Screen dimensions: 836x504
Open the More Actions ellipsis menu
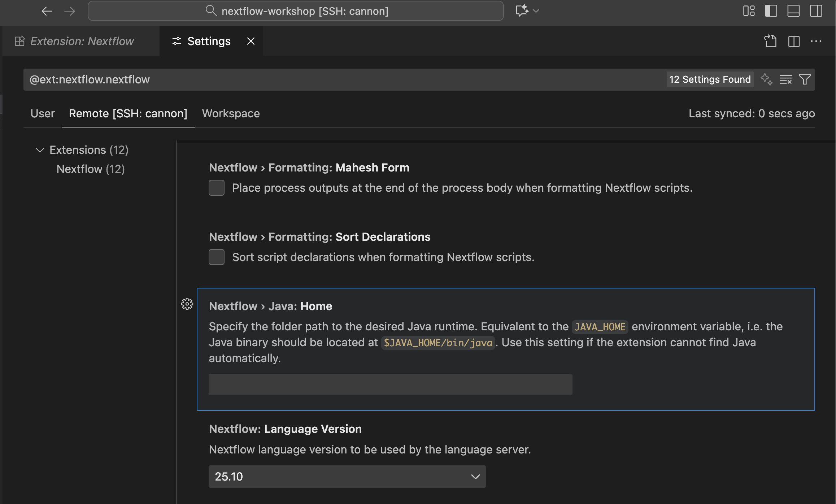(817, 41)
